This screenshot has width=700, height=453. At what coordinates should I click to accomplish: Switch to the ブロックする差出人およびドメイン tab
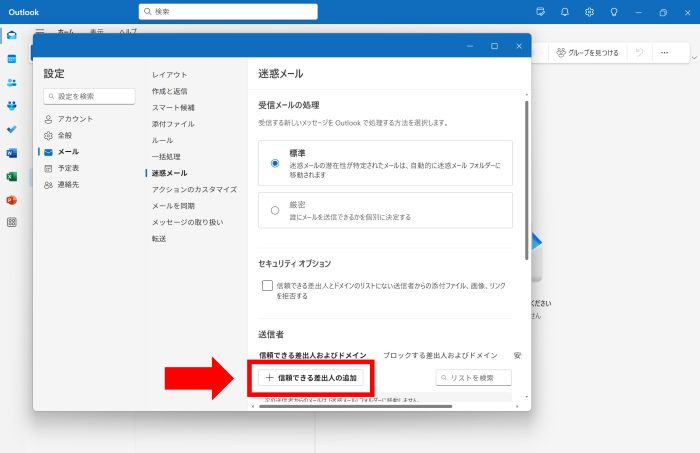[440, 355]
